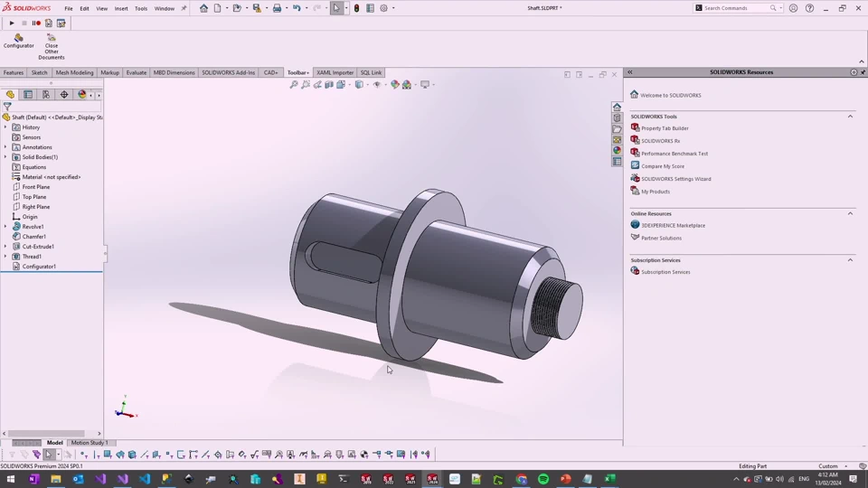Open the Insert menu
Image resolution: width=868 pixels, height=488 pixels.
[121, 8]
